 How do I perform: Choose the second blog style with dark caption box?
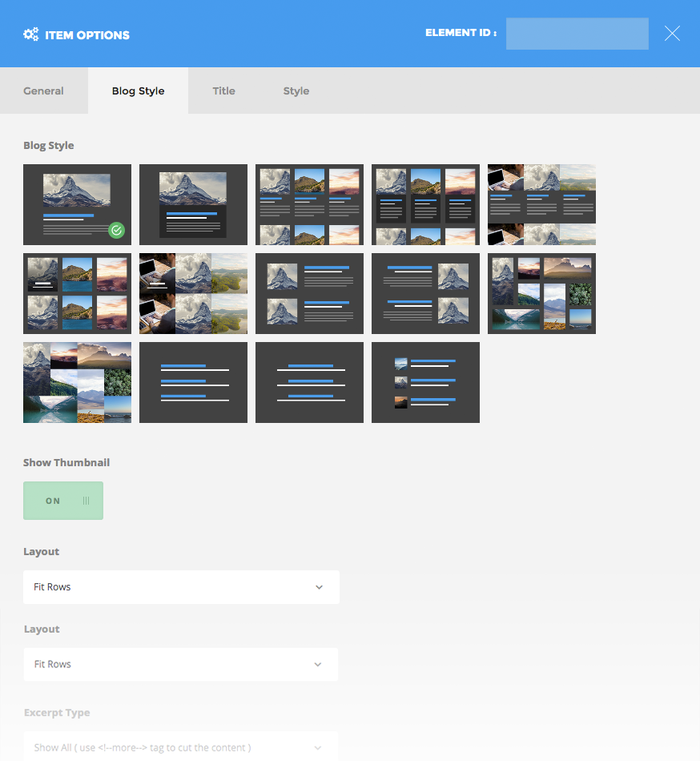tap(193, 204)
